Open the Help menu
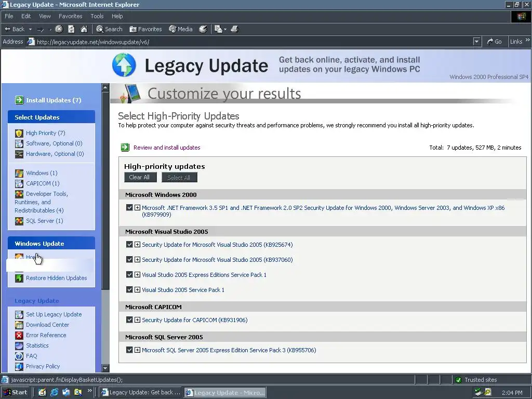The width and height of the screenshot is (532, 399). point(117,16)
